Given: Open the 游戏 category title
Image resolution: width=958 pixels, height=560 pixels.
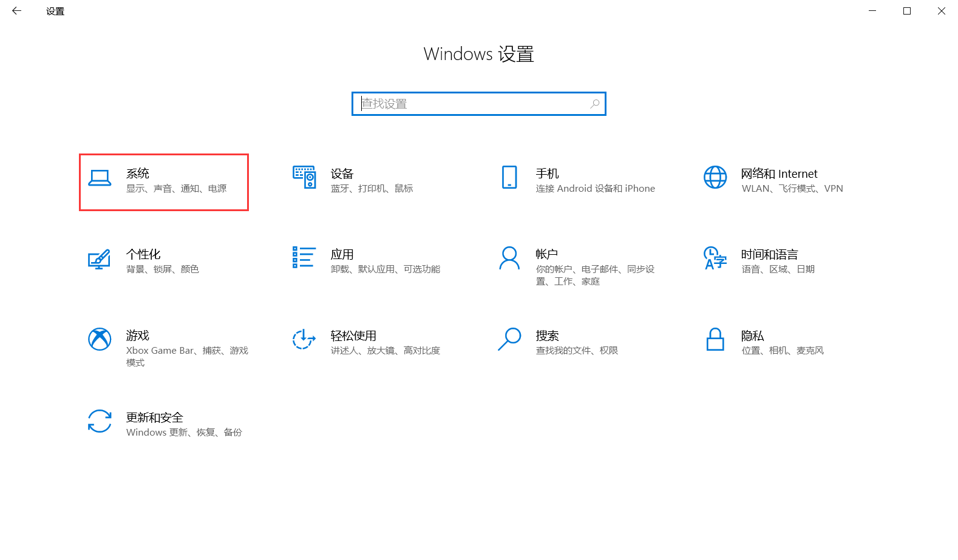Looking at the screenshot, I should coord(138,336).
